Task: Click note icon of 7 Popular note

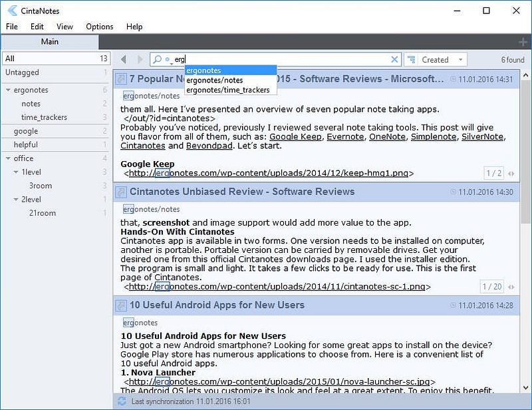Action: [120, 79]
